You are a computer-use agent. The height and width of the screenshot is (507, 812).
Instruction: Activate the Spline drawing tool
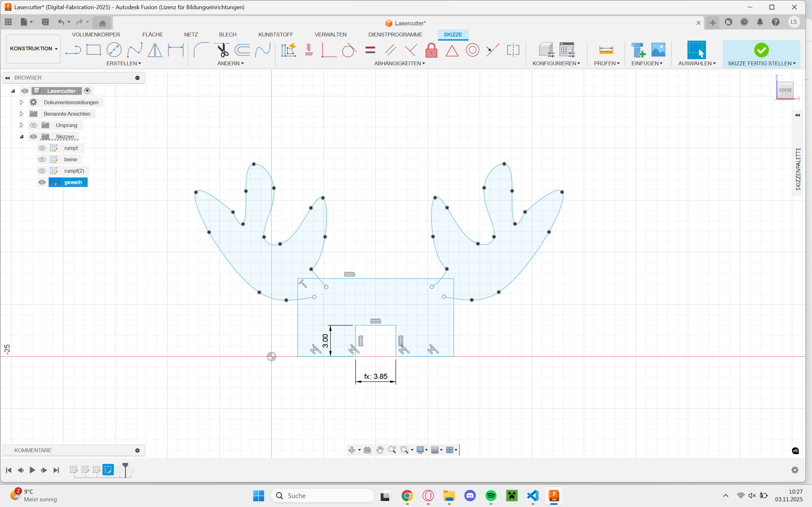[x=134, y=50]
